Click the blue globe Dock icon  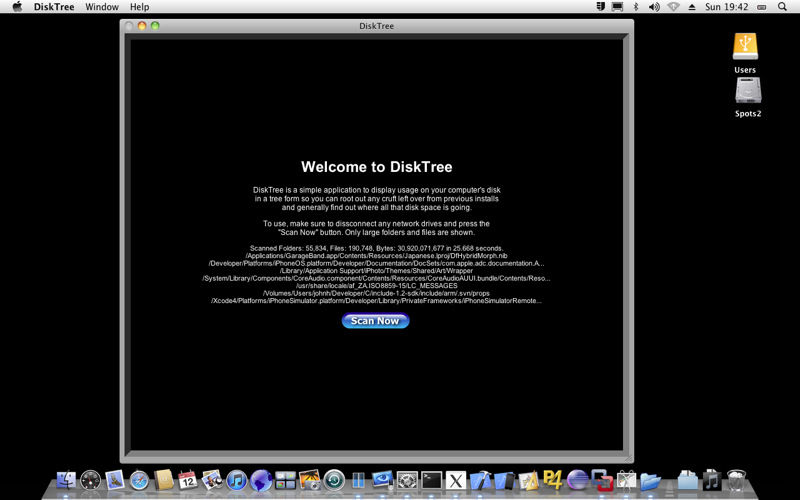coord(261,480)
